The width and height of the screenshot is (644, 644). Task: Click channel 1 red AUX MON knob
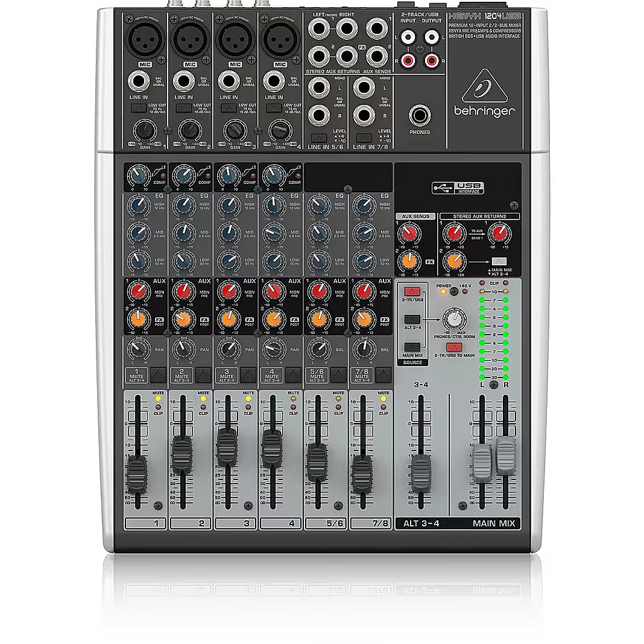point(138,292)
